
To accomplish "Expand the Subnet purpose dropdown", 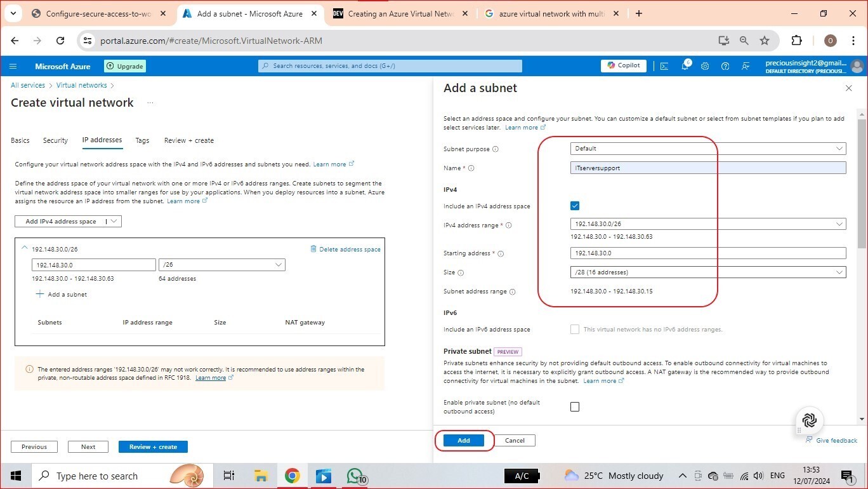I will pyautogui.click(x=708, y=149).
